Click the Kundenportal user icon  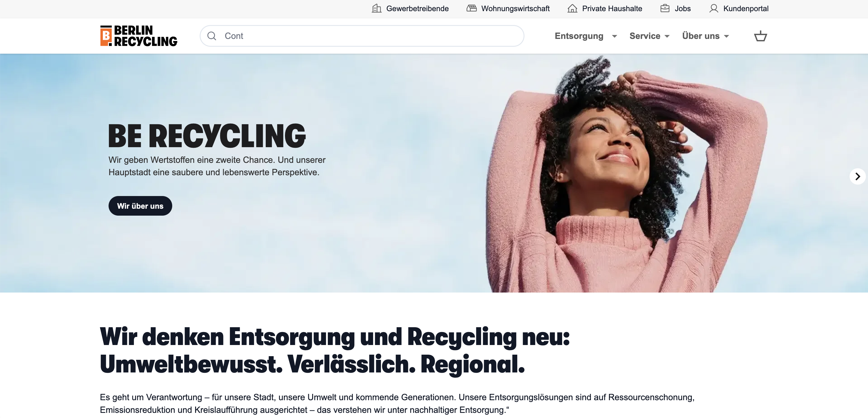click(713, 8)
